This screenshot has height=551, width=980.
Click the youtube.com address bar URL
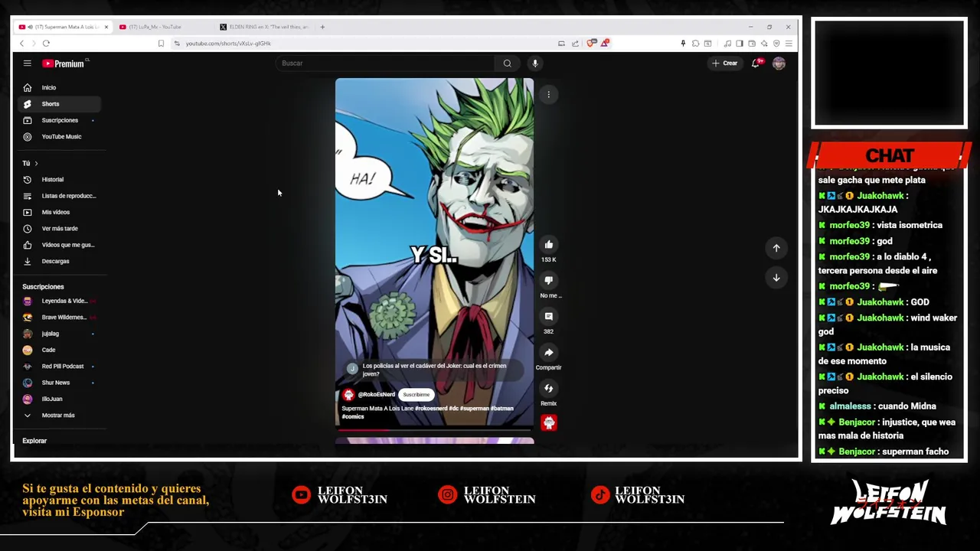[x=228, y=44]
